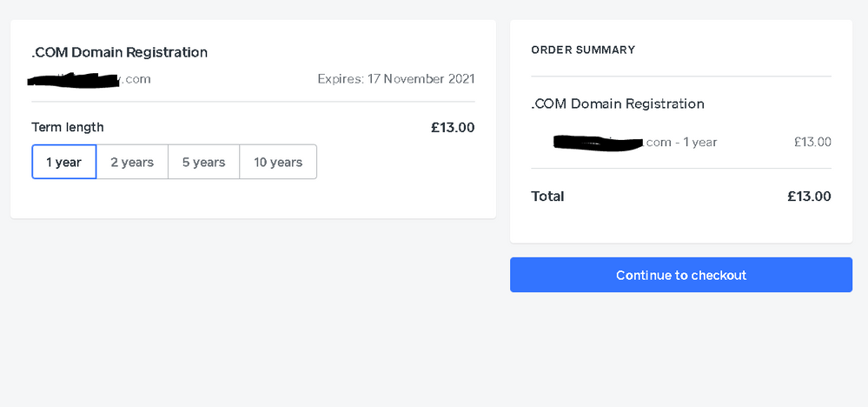Screen dimensions: 868x407
Task: Click the bold Total amount £13.00
Action: 809,196
